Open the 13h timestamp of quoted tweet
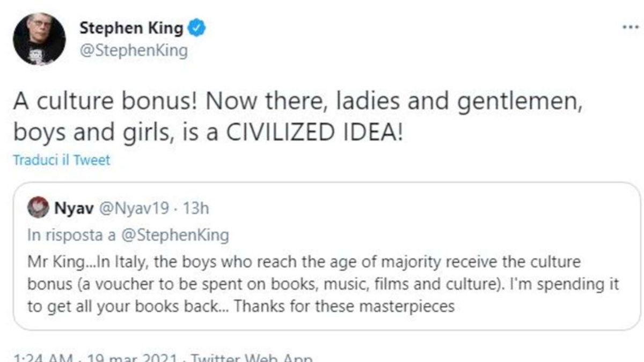Image resolution: width=644 pixels, height=362 pixels. 196,209
